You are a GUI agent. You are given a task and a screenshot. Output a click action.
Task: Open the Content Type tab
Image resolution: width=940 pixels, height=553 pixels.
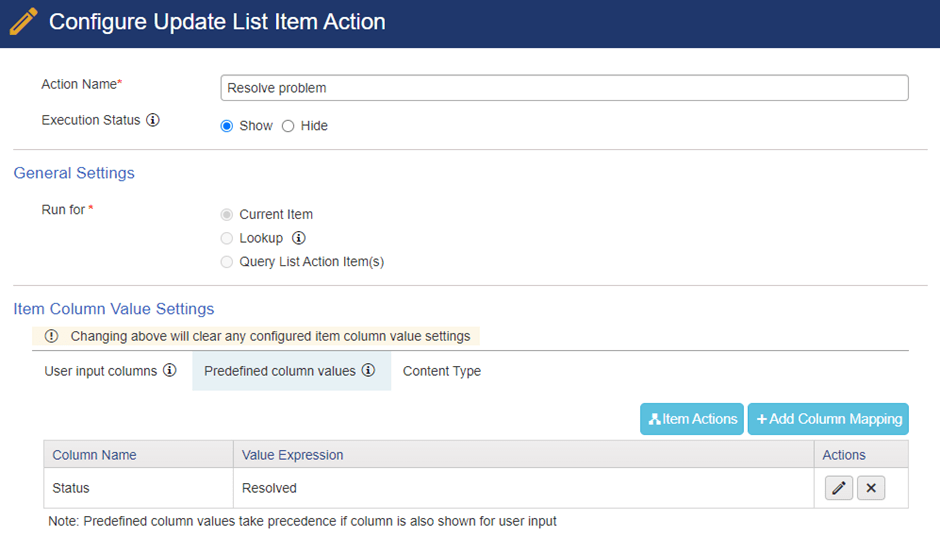[442, 371]
